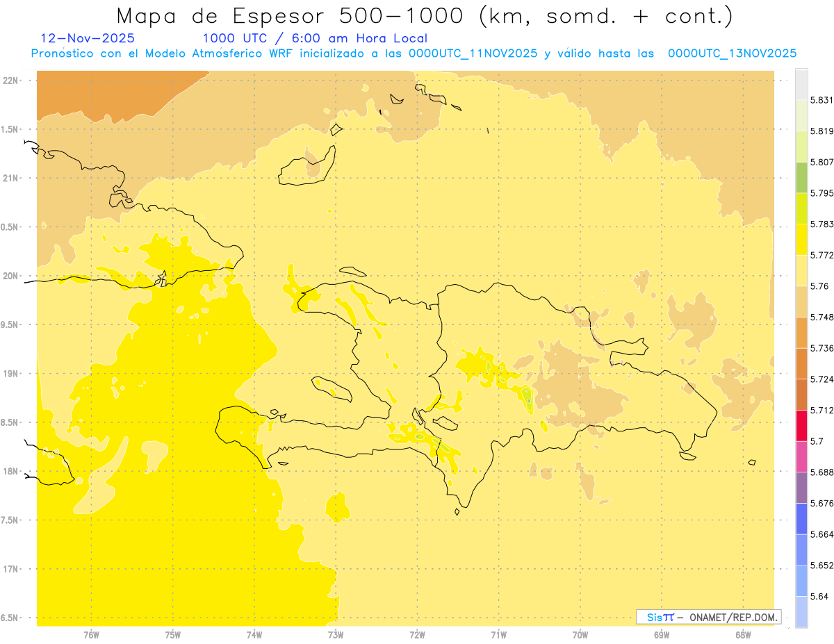Click the longitude label '75W'
The width and height of the screenshot is (834, 644).
172,636
